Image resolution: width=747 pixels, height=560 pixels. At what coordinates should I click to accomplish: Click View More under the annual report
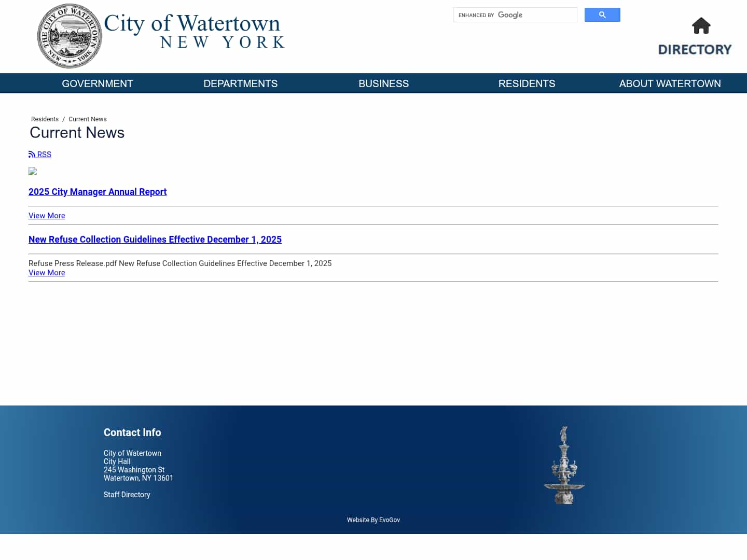click(x=47, y=216)
